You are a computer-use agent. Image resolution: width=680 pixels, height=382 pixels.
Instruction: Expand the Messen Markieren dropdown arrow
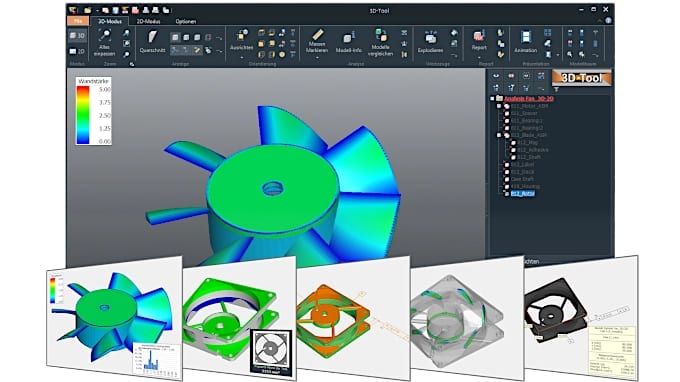tap(317, 57)
